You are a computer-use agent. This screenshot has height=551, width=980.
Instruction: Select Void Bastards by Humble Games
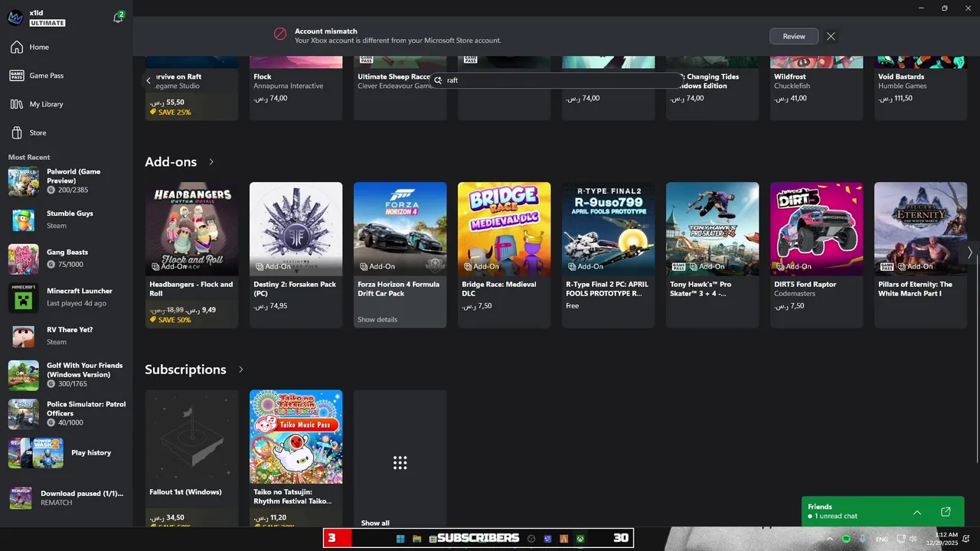tap(920, 88)
